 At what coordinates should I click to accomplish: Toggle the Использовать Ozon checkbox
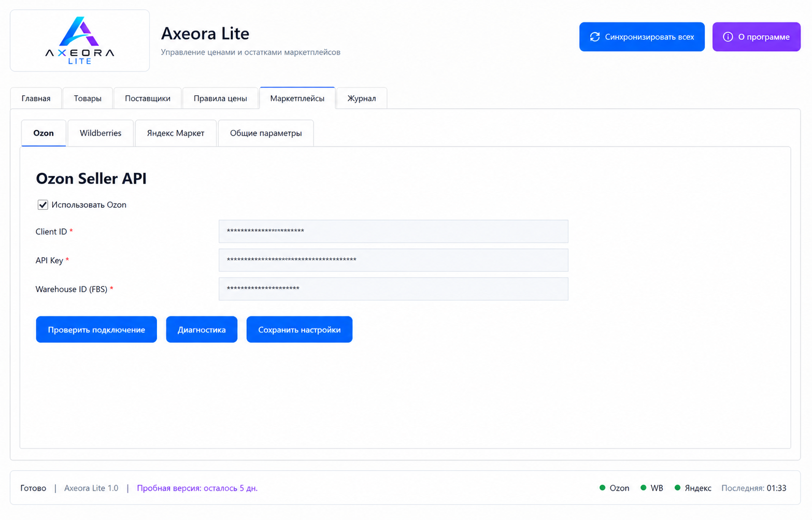[x=42, y=205]
